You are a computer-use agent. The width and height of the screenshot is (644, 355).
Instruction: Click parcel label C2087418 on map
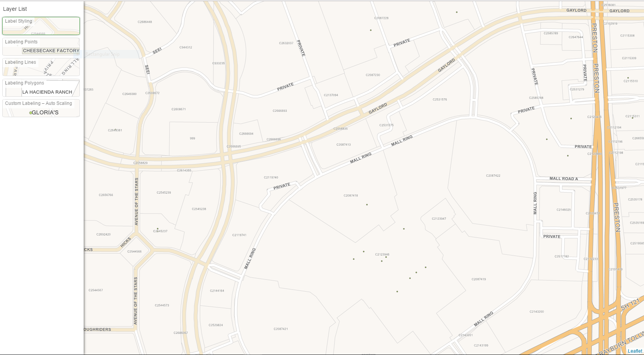pos(351,196)
